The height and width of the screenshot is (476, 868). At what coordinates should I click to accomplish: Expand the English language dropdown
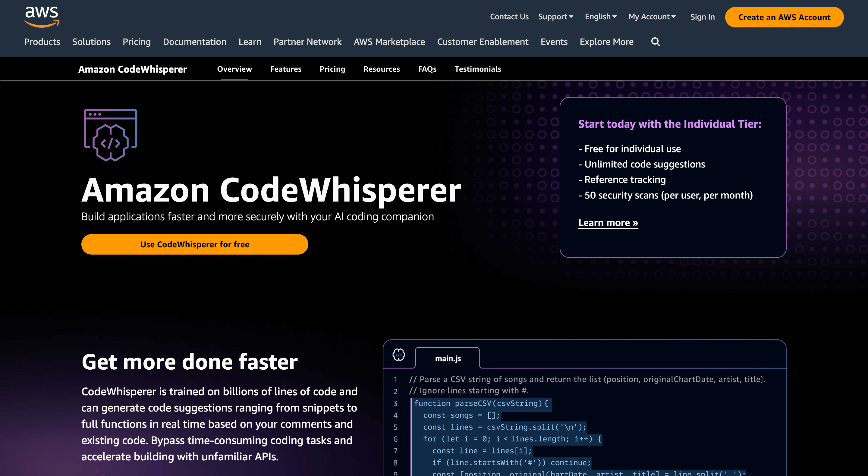pos(601,17)
